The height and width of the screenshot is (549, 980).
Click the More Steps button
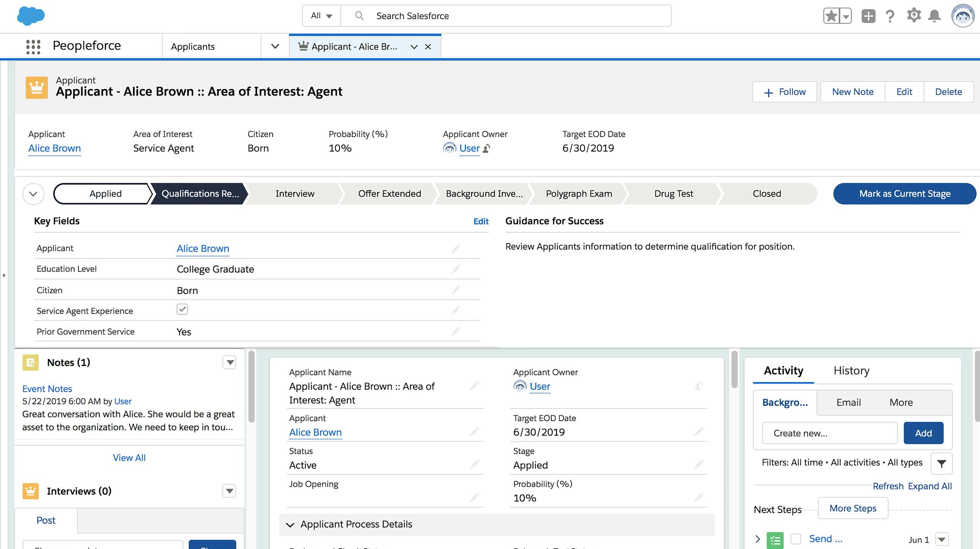click(x=853, y=508)
